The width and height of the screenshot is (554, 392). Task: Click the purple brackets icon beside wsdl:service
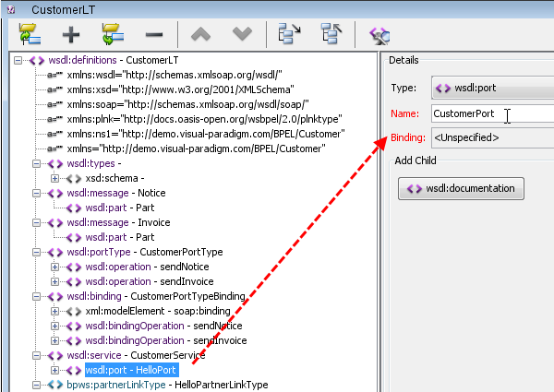(55, 356)
